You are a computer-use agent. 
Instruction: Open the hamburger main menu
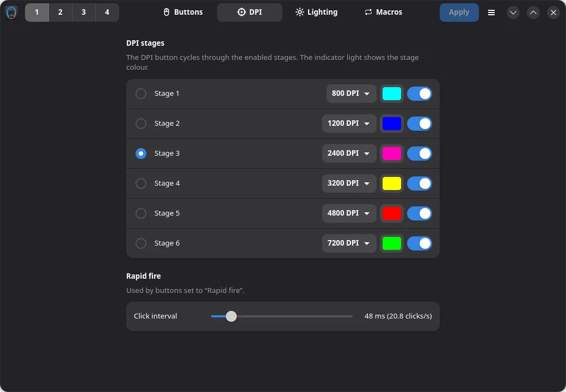pyautogui.click(x=491, y=13)
